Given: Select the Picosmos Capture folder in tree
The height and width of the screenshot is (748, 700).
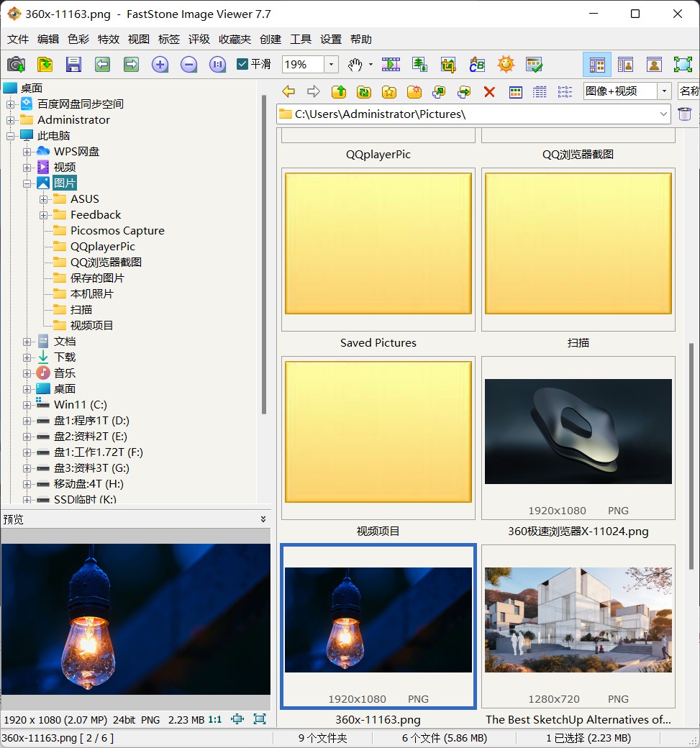Looking at the screenshot, I should click(x=117, y=230).
